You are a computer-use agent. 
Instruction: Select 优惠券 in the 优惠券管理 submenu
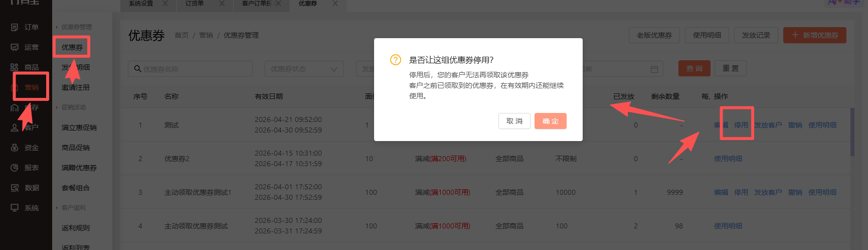[72, 47]
